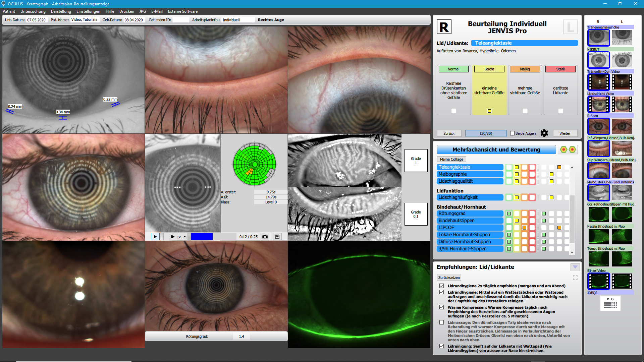Screen dimensions: 644x362
Task: Click the right eye R icon
Action: pos(444,27)
